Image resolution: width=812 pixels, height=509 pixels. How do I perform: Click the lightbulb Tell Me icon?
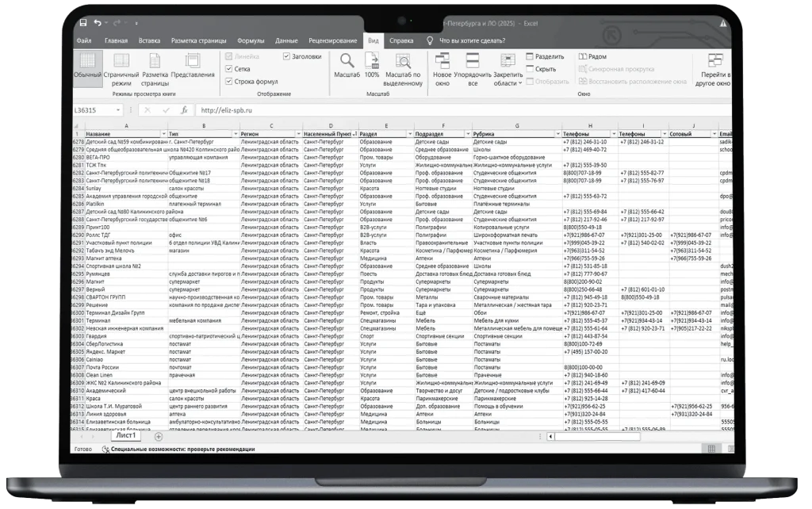pyautogui.click(x=429, y=40)
